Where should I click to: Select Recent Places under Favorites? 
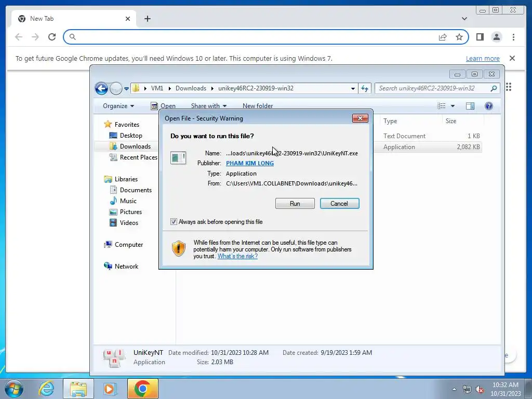(134, 157)
